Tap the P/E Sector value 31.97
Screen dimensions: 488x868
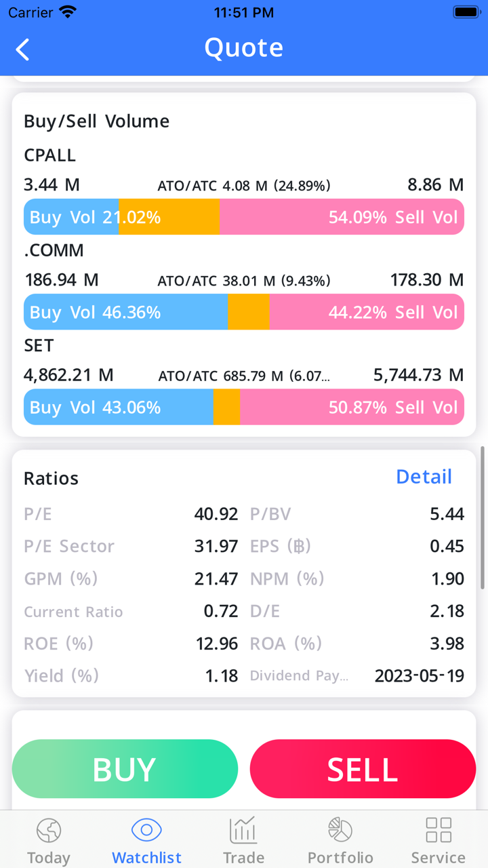(216, 546)
